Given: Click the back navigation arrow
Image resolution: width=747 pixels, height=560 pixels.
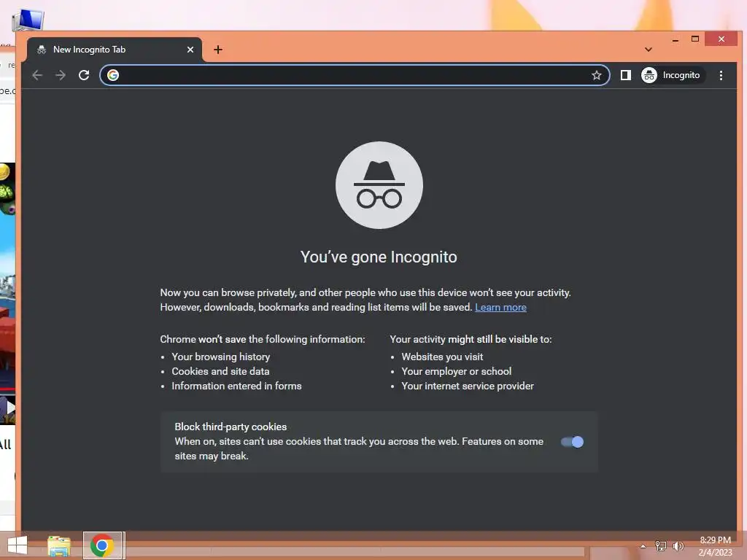Looking at the screenshot, I should coord(37,75).
